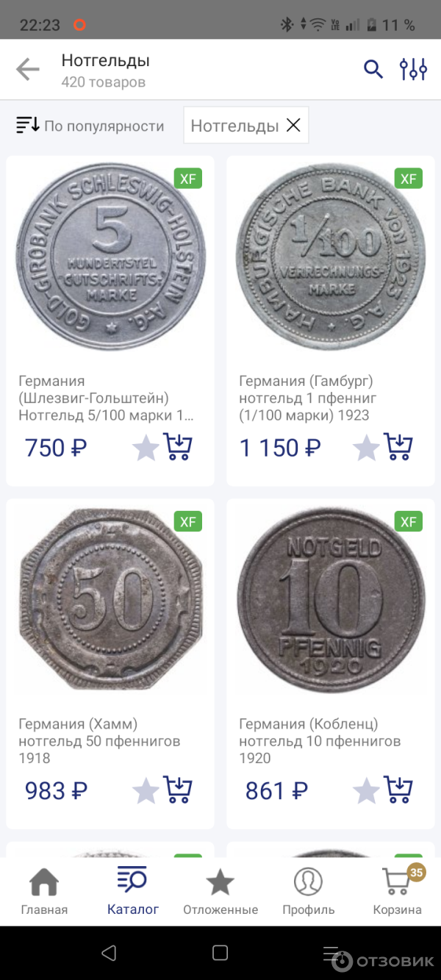The height and width of the screenshot is (980, 441).
Task: Go to the Главная tab
Action: point(44,891)
